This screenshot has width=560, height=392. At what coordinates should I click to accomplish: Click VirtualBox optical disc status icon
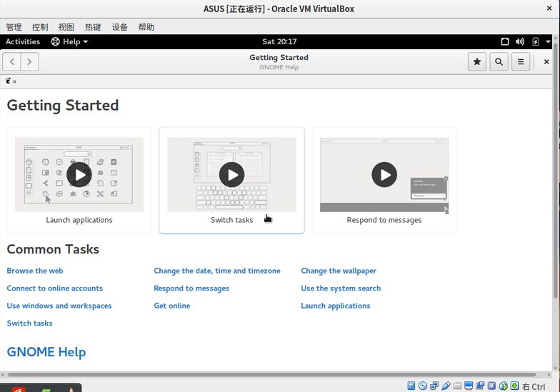pyautogui.click(x=423, y=386)
